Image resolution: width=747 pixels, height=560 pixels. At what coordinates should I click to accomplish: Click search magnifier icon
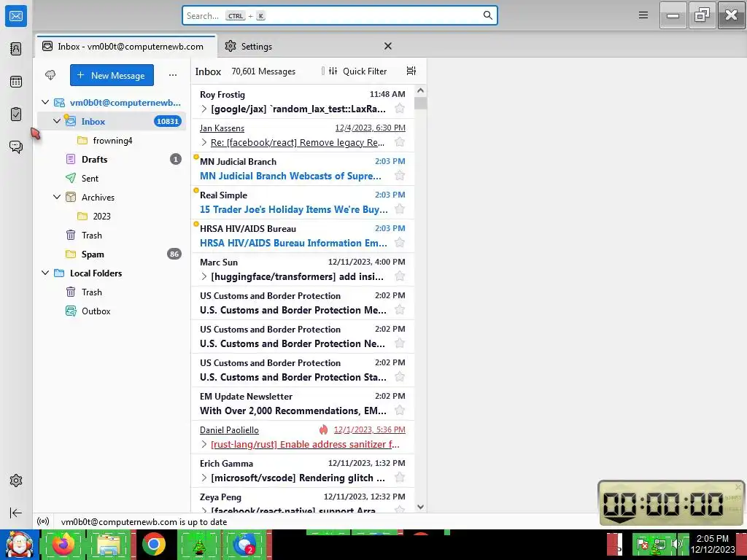click(487, 16)
